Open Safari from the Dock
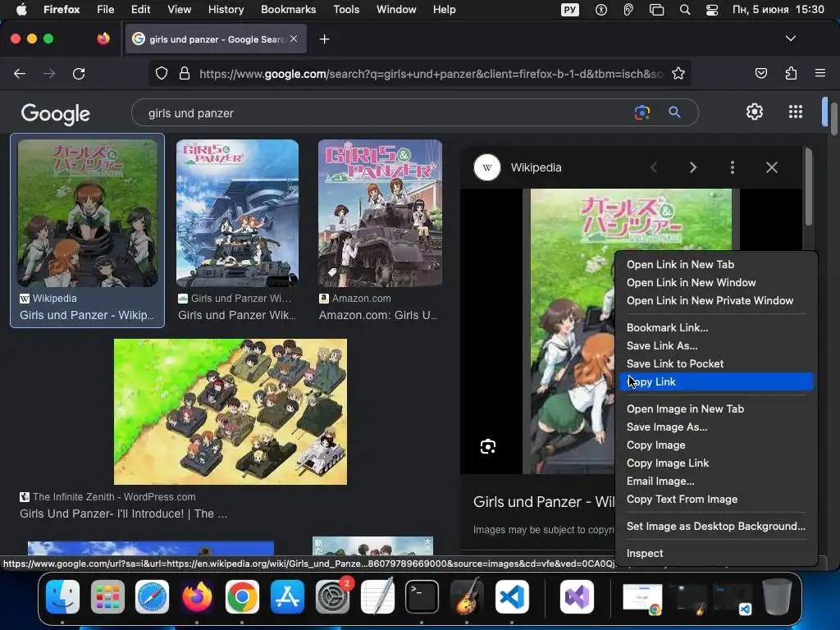 (x=152, y=596)
